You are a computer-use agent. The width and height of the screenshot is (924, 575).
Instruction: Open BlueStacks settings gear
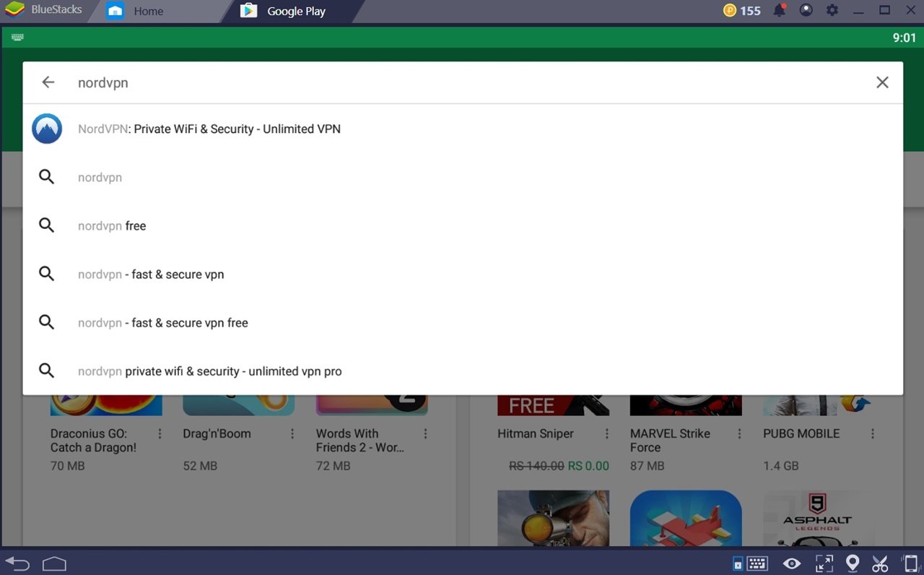[832, 10]
